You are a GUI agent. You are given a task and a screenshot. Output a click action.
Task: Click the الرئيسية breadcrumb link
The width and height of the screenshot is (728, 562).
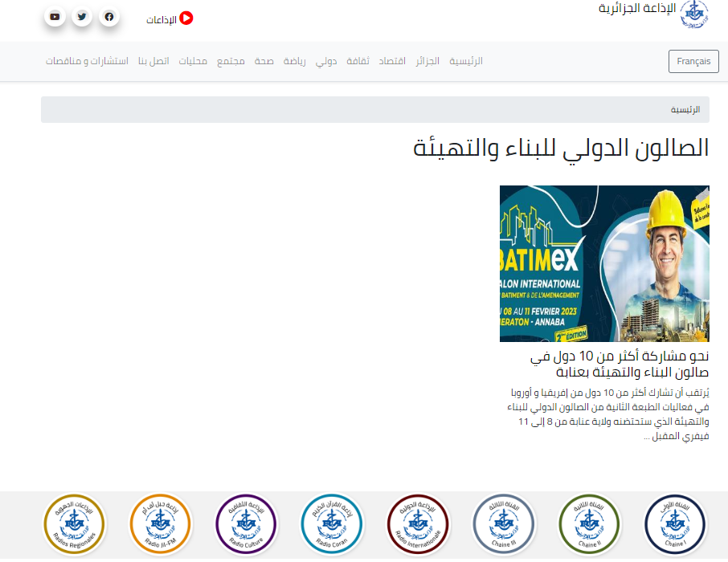click(685, 109)
